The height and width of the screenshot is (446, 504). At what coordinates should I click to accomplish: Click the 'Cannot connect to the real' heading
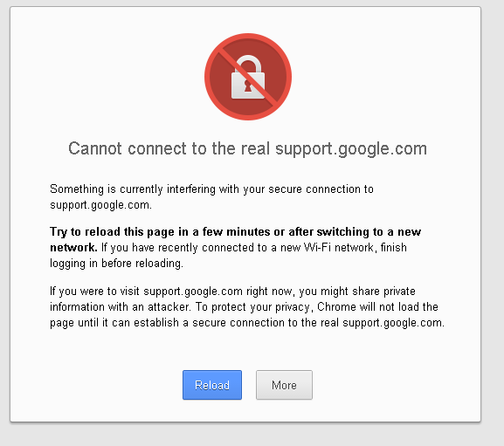point(169,148)
